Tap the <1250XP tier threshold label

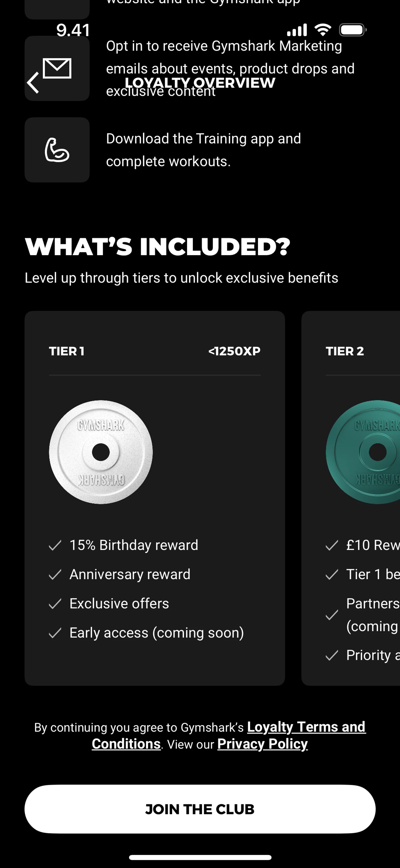click(x=234, y=351)
